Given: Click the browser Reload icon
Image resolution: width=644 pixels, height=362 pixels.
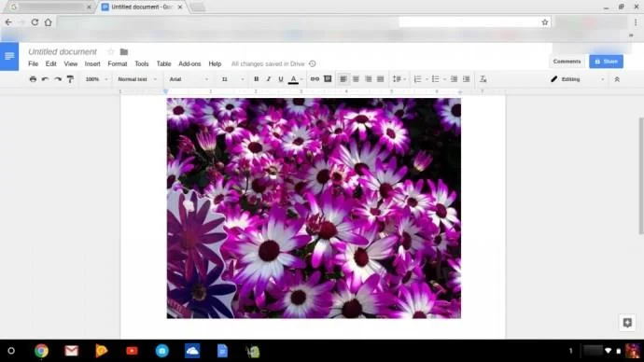Looking at the screenshot, I should 35,22.
